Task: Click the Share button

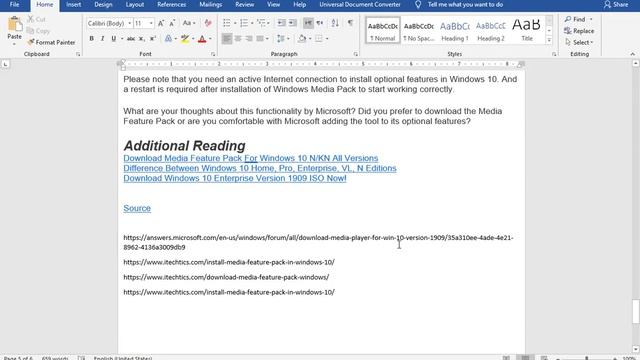Action: tap(616, 5)
